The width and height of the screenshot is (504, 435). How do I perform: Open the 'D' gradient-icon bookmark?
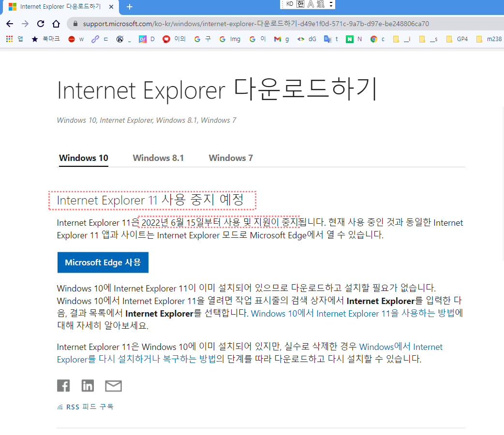click(x=147, y=39)
